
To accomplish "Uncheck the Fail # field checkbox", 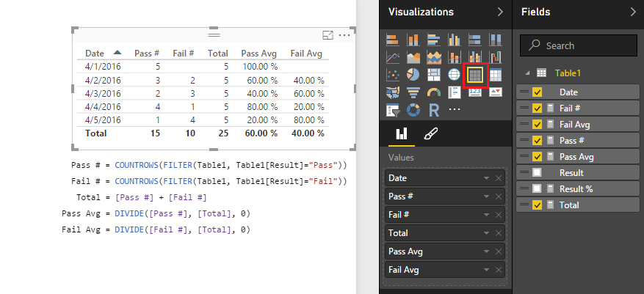I will click(x=537, y=109).
